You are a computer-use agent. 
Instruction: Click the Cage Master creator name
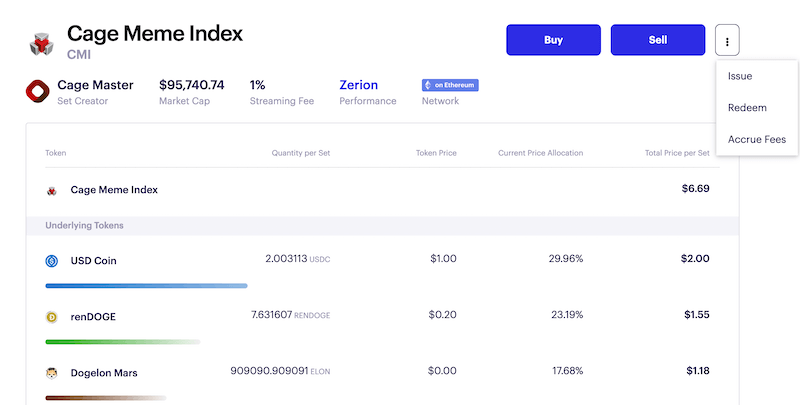tap(95, 85)
